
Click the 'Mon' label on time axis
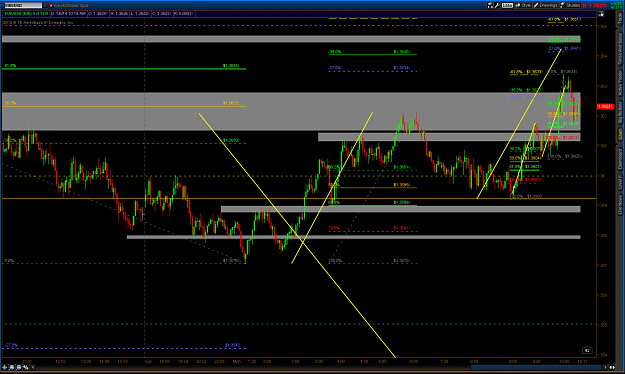point(237,362)
